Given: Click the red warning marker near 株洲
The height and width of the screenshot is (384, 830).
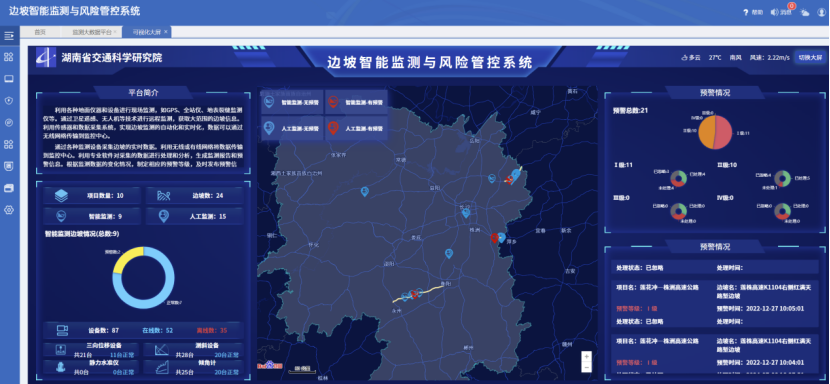Looking at the screenshot, I should [494, 238].
